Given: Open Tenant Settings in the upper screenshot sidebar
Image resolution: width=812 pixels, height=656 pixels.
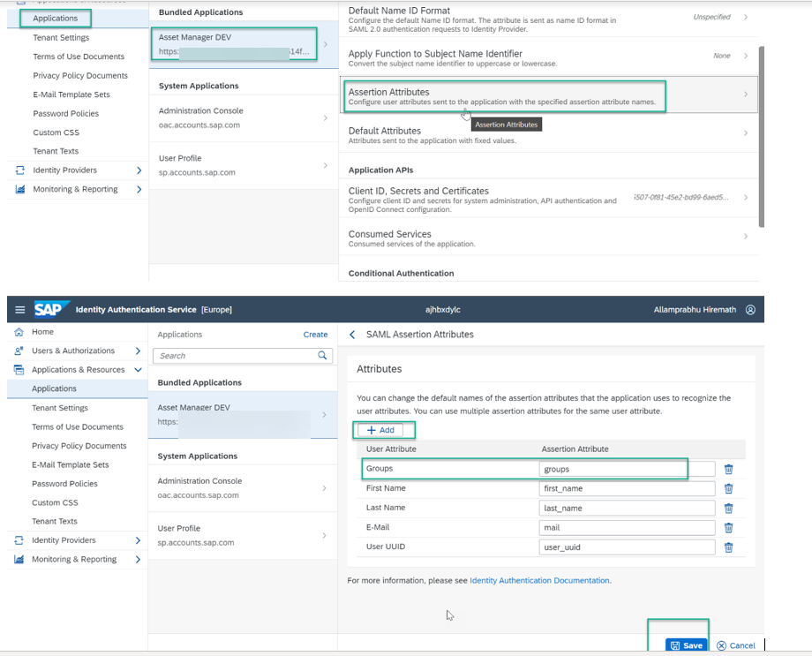Looking at the screenshot, I should coord(61,38).
